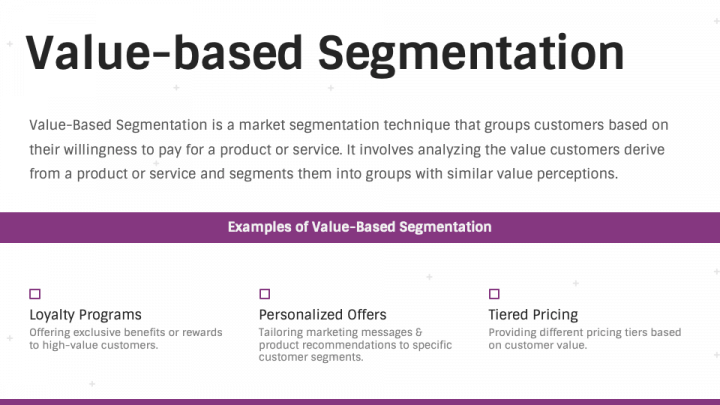720x405 pixels.
Task: Check the square box above Loyalty Programs
Action: click(x=35, y=294)
